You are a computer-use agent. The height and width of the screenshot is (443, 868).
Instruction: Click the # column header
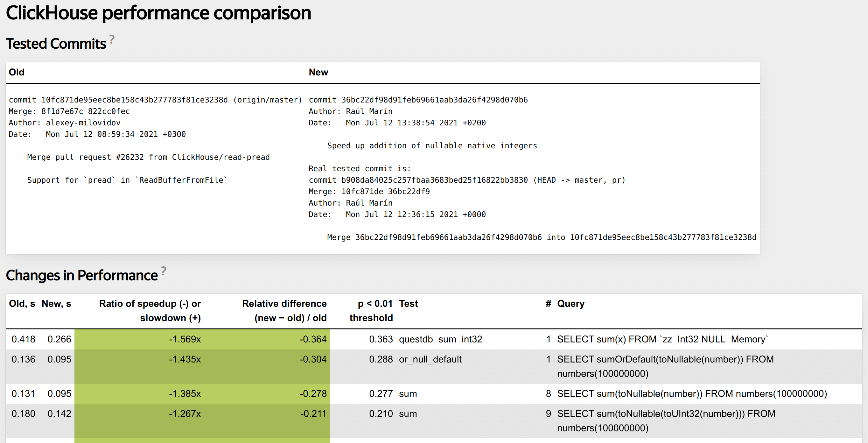[548, 303]
